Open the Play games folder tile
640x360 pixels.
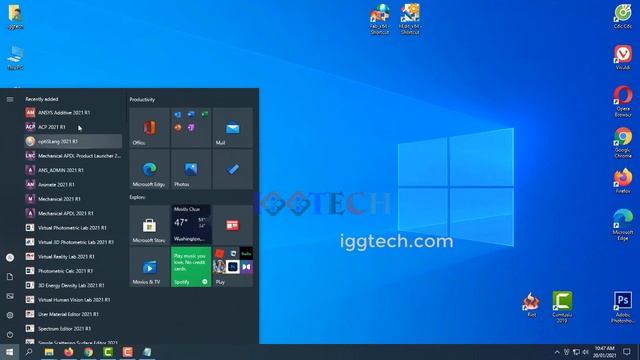[233, 267]
